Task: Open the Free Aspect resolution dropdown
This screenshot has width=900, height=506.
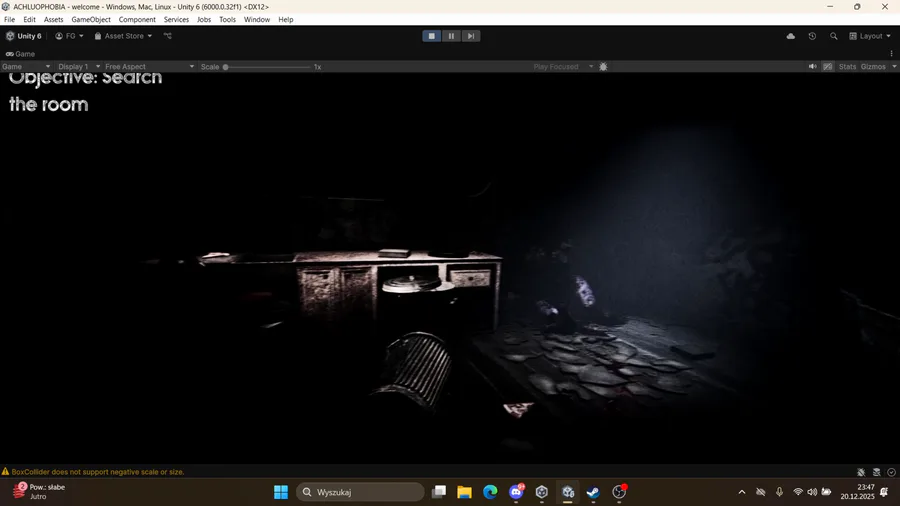Action: tap(149, 67)
